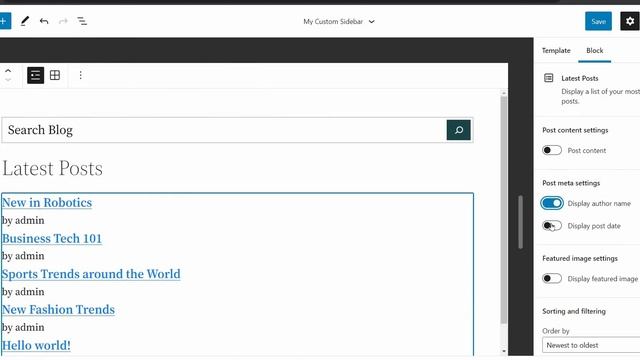Open the block inserter plus button
Image resolution: width=640 pixels, height=360 pixels.
coord(4,21)
